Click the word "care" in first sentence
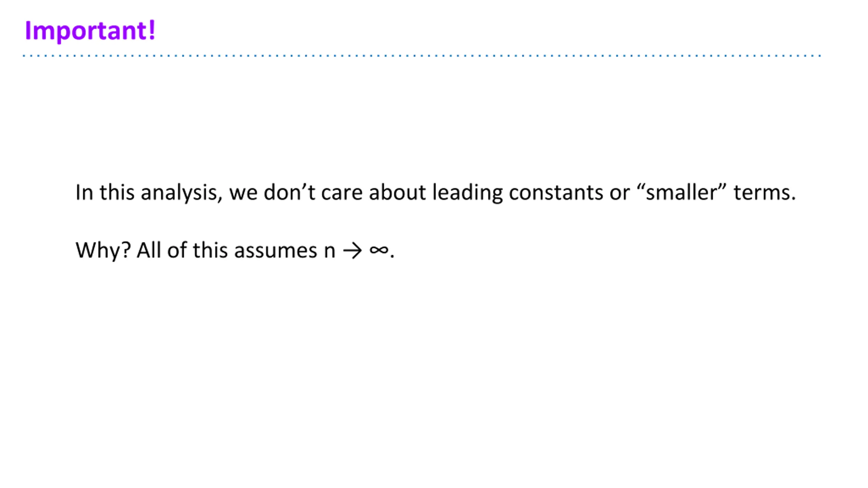 pyautogui.click(x=342, y=194)
